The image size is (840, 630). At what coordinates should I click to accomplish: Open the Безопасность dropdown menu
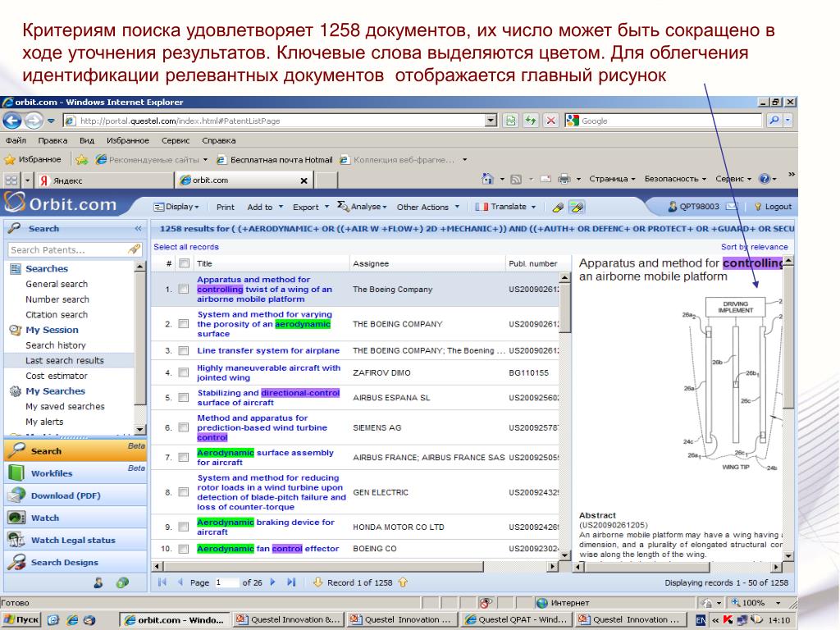(675, 178)
